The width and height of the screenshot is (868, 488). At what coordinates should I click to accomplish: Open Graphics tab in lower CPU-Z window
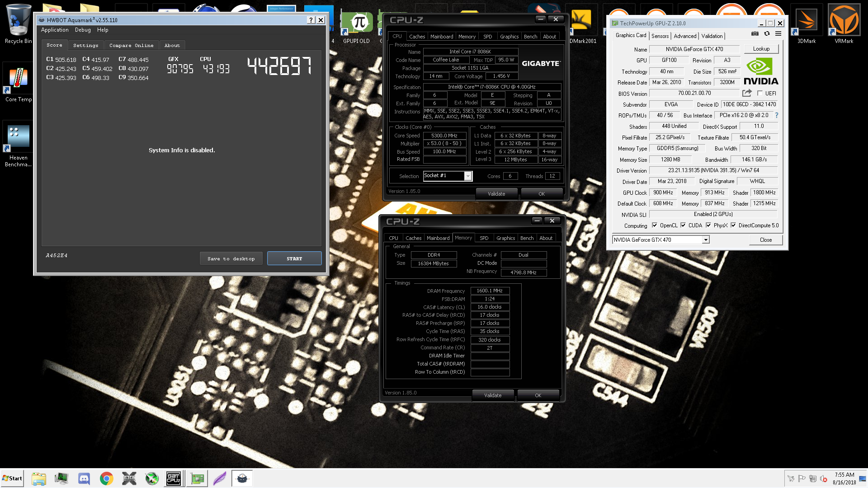click(x=505, y=238)
